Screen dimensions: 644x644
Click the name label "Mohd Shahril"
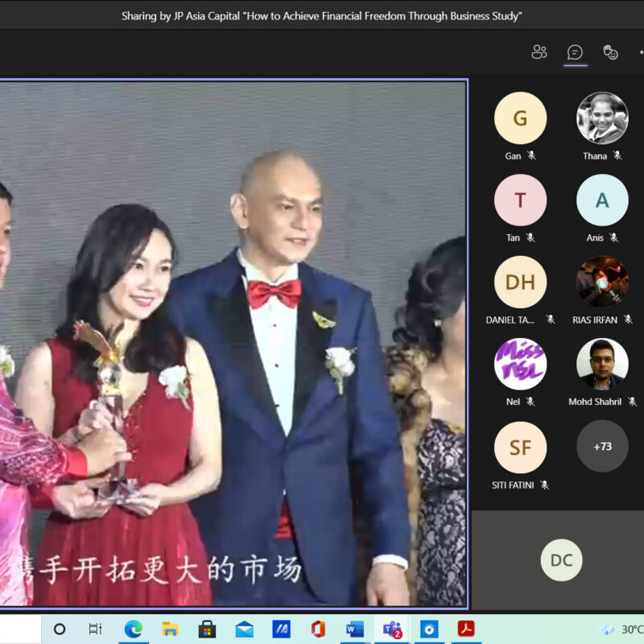(595, 402)
